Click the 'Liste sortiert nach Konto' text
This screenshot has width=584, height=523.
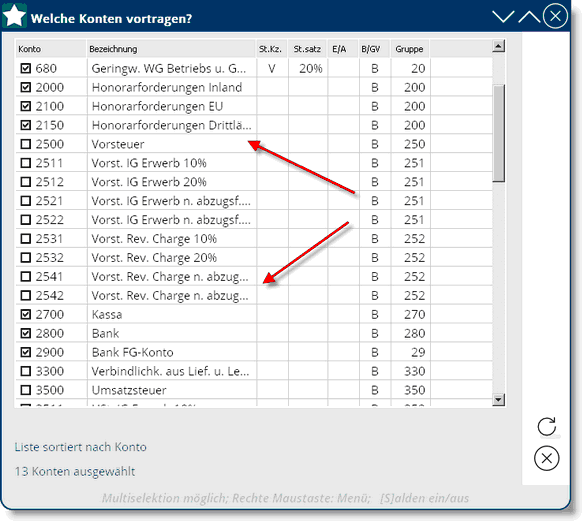(80, 447)
